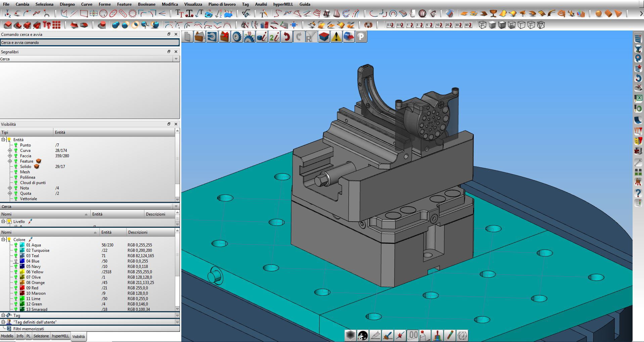The height and width of the screenshot is (342, 644).
Task: Open a new document from the viewport toolbar
Action: tap(187, 37)
